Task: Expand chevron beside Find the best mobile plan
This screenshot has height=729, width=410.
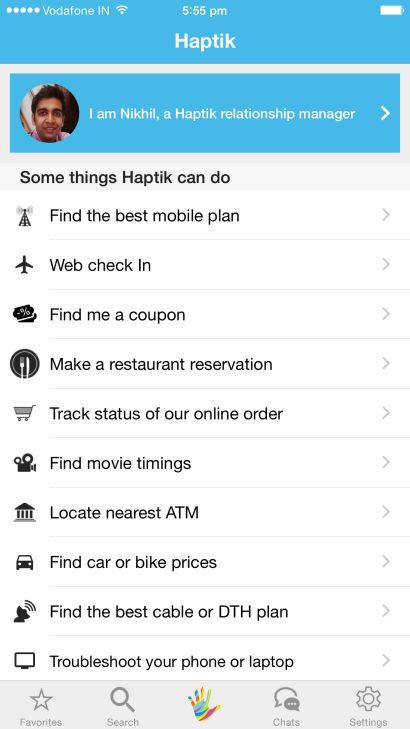Action: click(x=386, y=215)
